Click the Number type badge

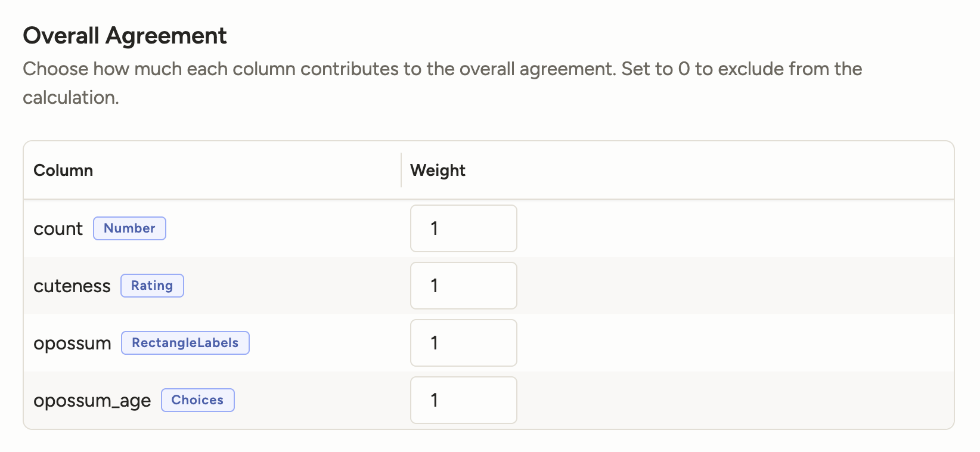tap(129, 228)
